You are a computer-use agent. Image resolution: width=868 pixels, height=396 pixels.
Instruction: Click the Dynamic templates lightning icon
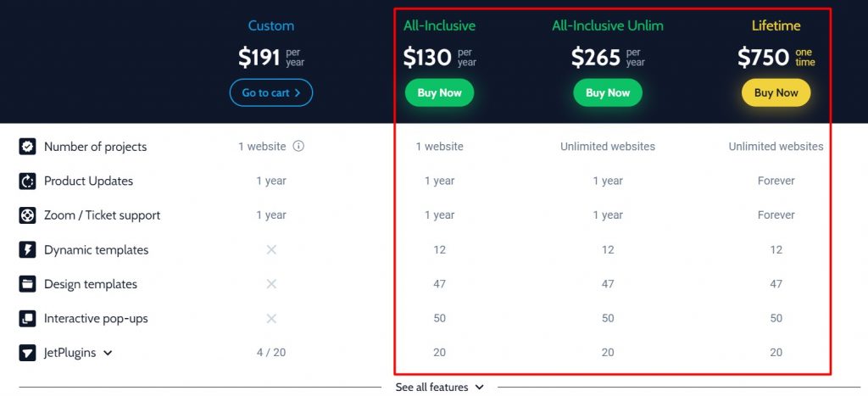pos(27,250)
